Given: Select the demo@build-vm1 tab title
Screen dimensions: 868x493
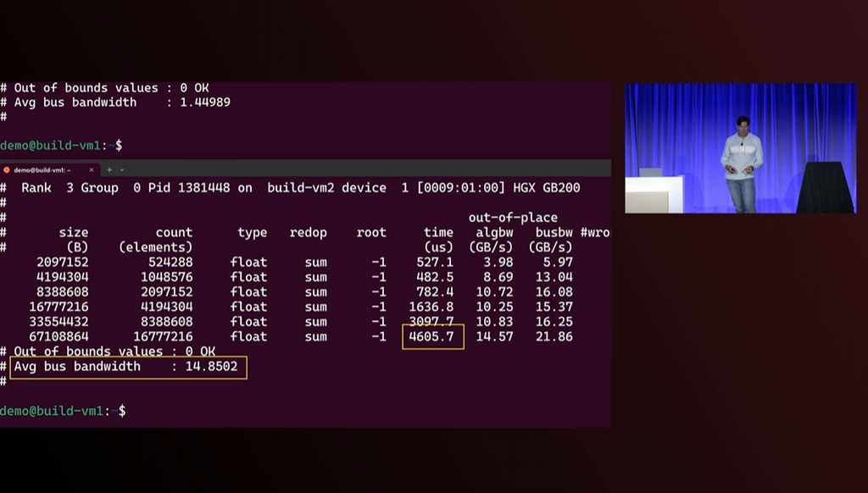Looking at the screenshot, I should coord(42,170).
